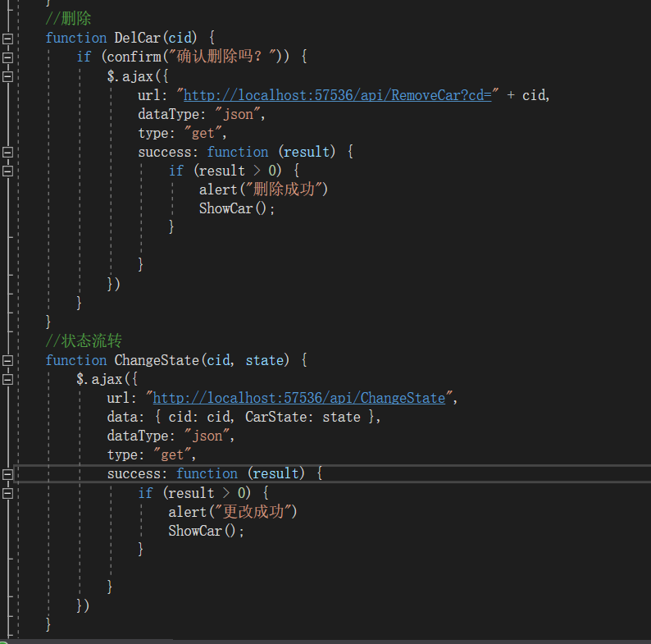
Task: Click type: "get" in ChangeState
Action: coord(152,455)
